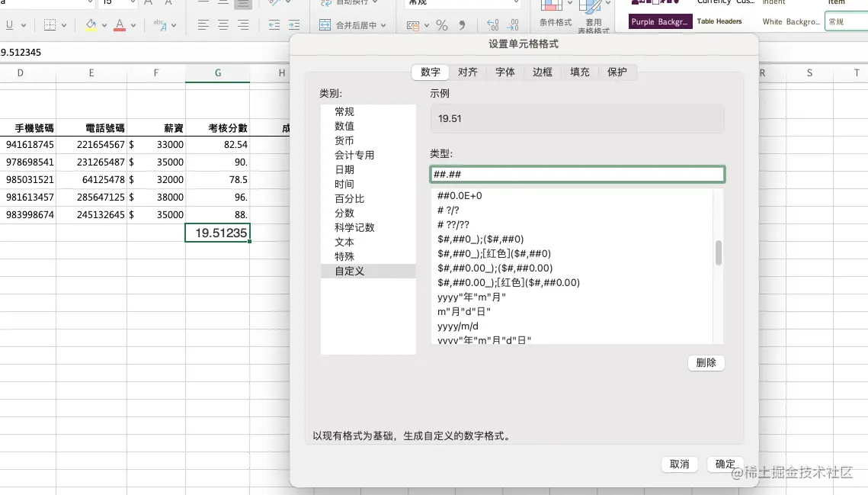The height and width of the screenshot is (495, 868).
Task: Open the 合并后居中 dropdown arrow
Action: point(383,25)
